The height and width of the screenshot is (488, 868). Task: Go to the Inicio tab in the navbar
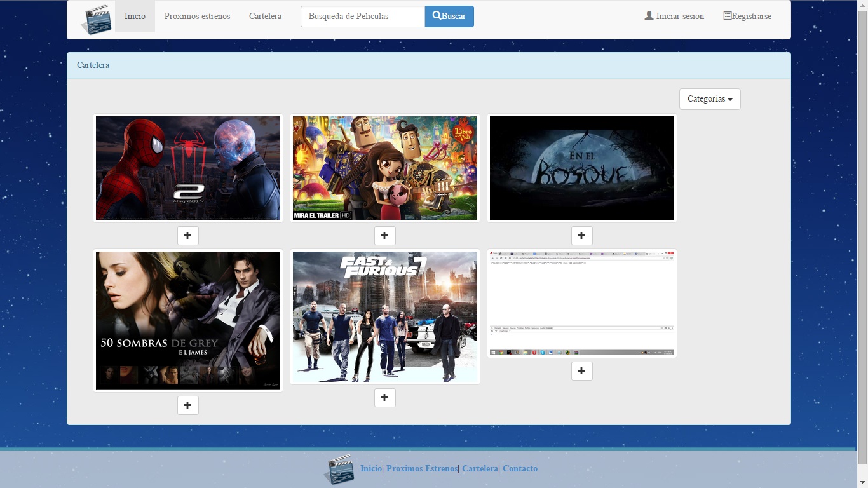point(135,17)
